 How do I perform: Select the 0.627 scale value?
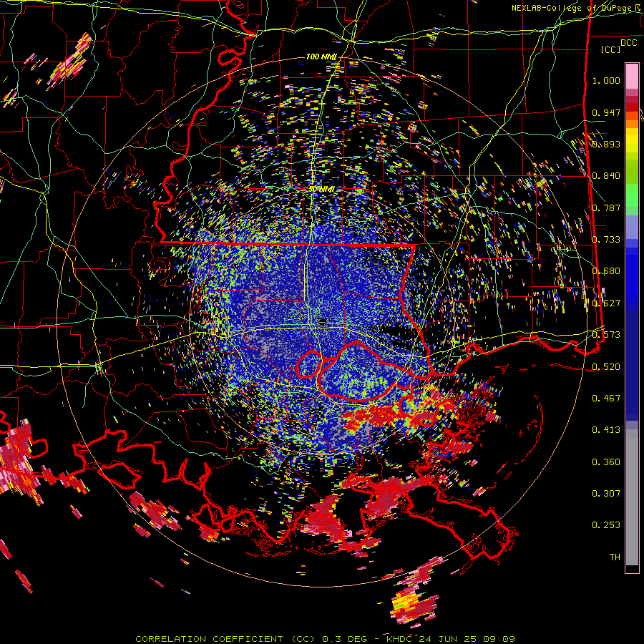pos(606,303)
